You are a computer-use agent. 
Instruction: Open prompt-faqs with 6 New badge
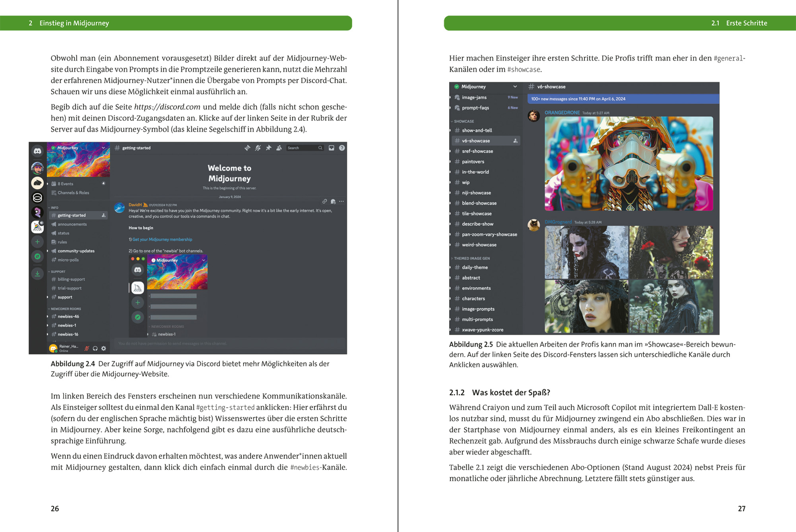tap(487, 108)
